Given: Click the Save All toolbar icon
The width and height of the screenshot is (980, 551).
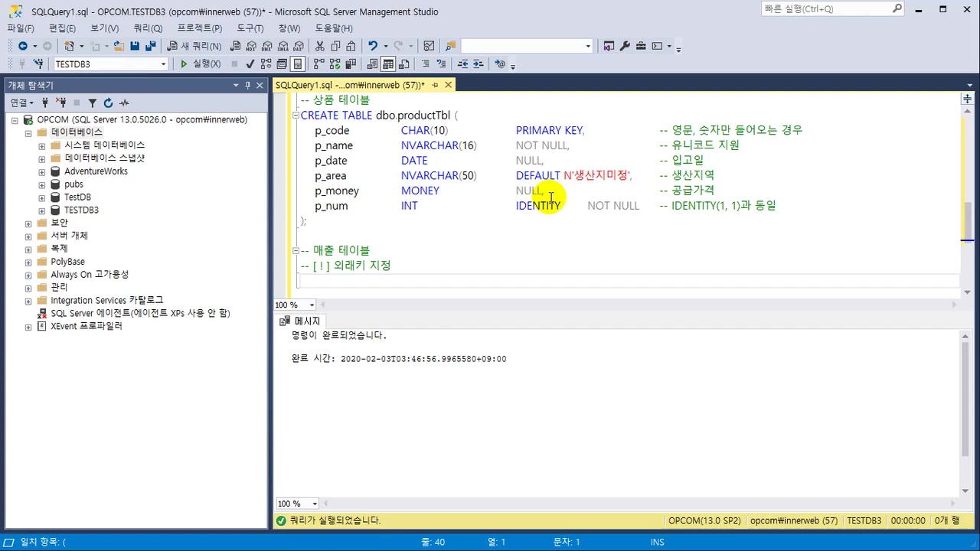Looking at the screenshot, I should (150, 46).
